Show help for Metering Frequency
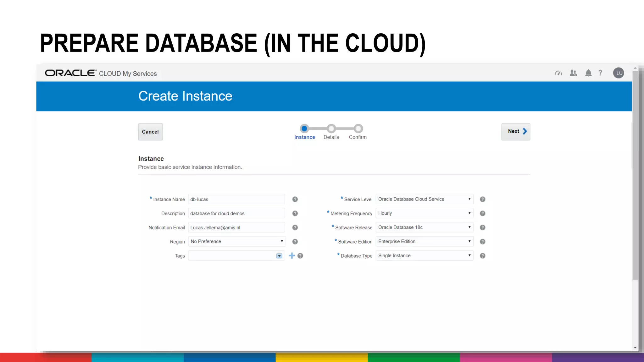Image resolution: width=644 pixels, height=362 pixels. tap(483, 213)
